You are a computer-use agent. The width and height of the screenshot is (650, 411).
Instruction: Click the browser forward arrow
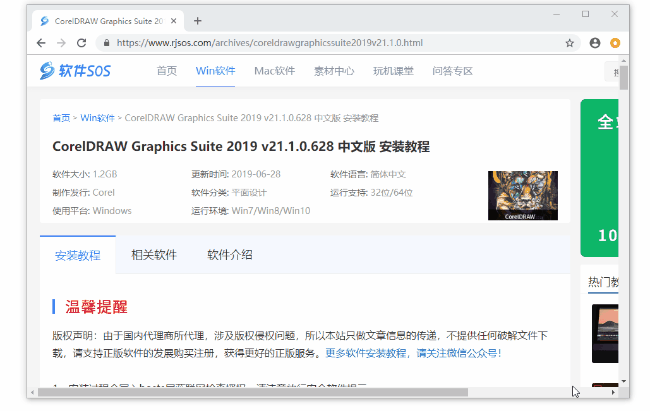(61, 43)
